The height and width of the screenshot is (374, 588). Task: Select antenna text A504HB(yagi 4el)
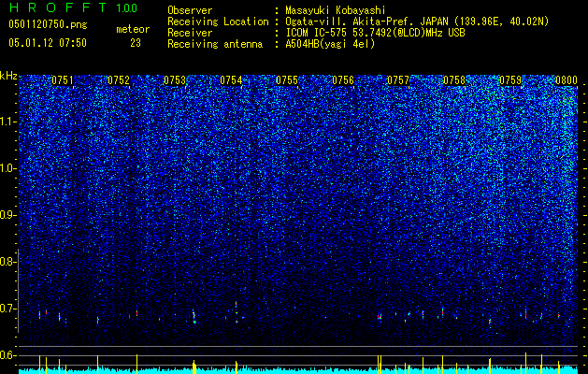pyautogui.click(x=330, y=44)
